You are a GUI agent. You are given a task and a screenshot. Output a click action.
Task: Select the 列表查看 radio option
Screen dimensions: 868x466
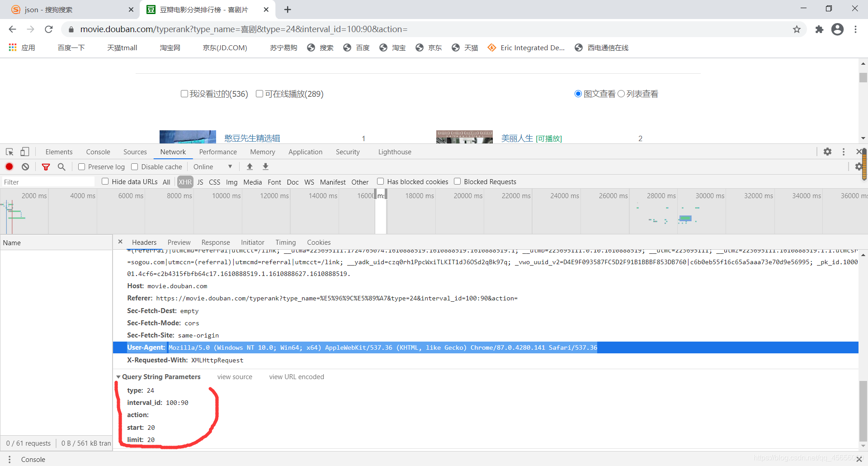click(x=621, y=94)
